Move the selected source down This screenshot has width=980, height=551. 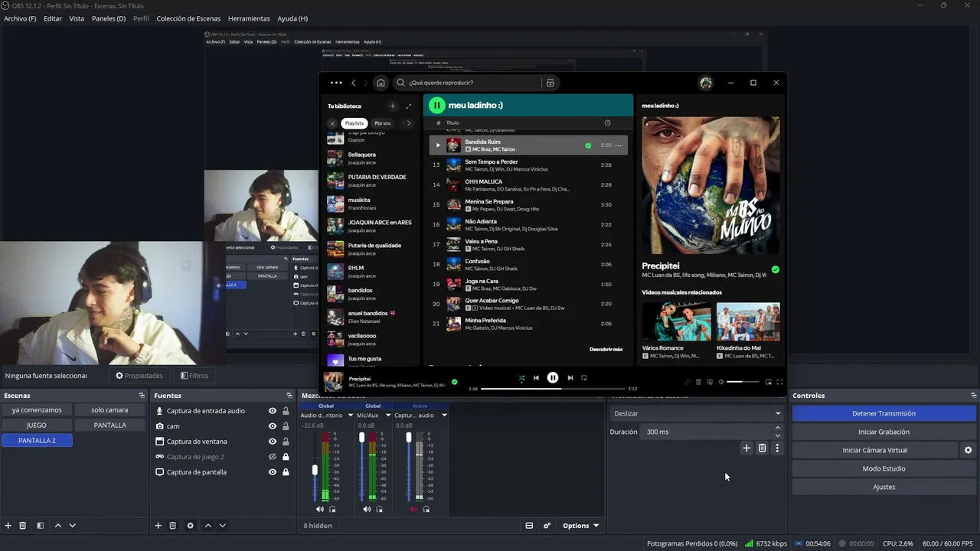pyautogui.click(x=223, y=526)
